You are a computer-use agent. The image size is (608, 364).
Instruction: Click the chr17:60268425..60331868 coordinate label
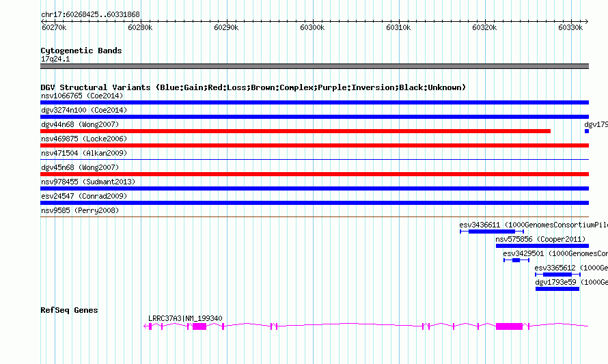click(90, 14)
